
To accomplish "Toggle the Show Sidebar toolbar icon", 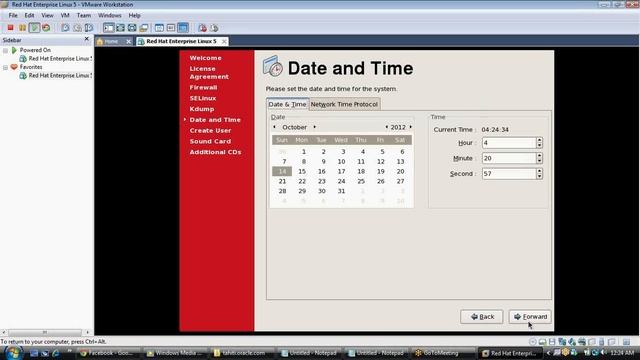I will tap(109, 28).
